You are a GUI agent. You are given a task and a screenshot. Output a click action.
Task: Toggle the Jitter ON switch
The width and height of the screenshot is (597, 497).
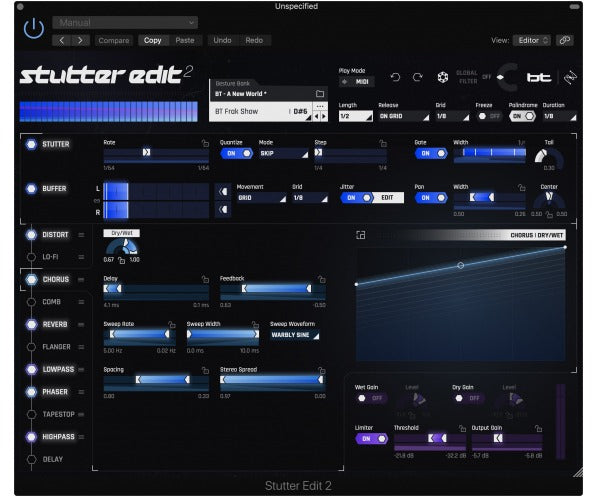357,198
